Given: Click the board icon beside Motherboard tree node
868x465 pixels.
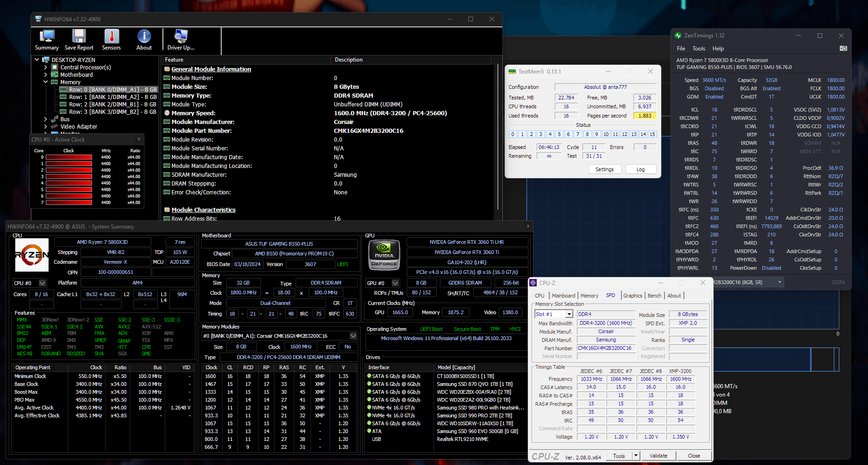Looking at the screenshot, I should [55, 74].
